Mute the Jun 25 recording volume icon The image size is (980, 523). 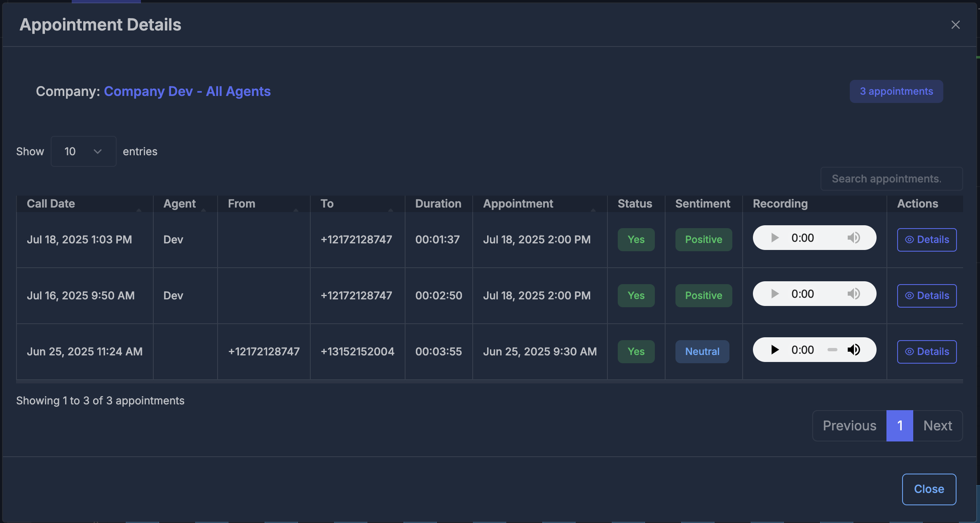853,350
